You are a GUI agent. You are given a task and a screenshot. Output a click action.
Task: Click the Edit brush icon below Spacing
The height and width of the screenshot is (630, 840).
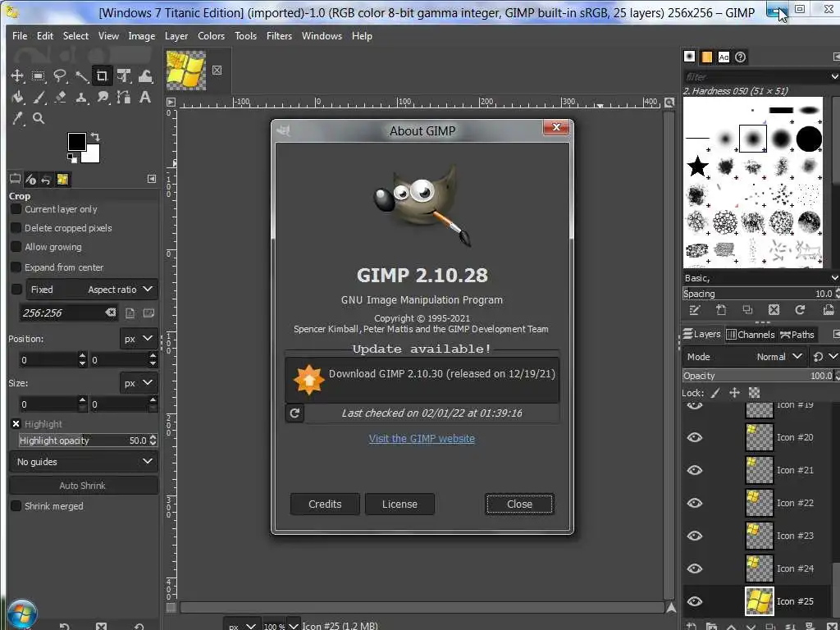pos(695,309)
